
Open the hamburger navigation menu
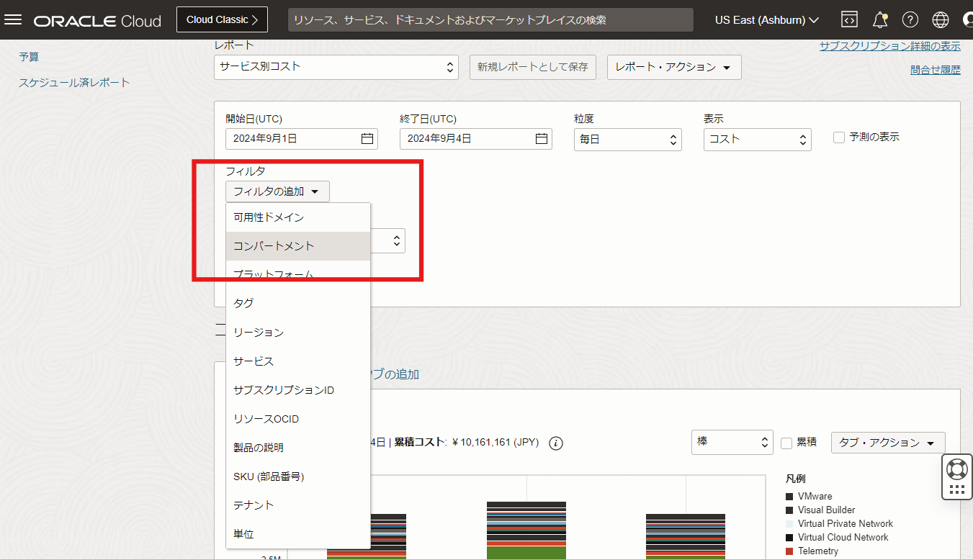pos(14,19)
